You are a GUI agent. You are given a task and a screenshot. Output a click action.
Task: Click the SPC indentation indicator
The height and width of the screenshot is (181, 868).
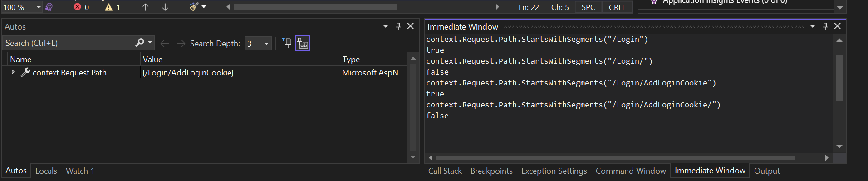(588, 7)
